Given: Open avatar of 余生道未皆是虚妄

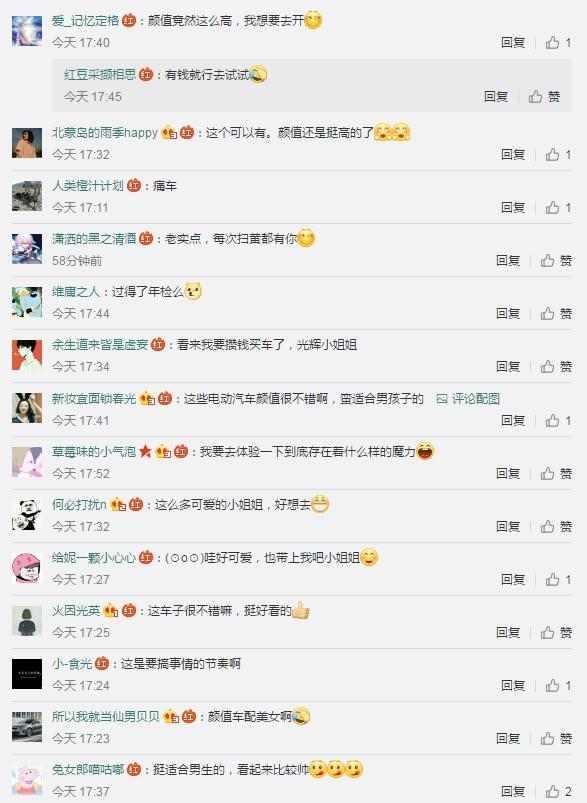Looking at the screenshot, I should click(x=27, y=355).
